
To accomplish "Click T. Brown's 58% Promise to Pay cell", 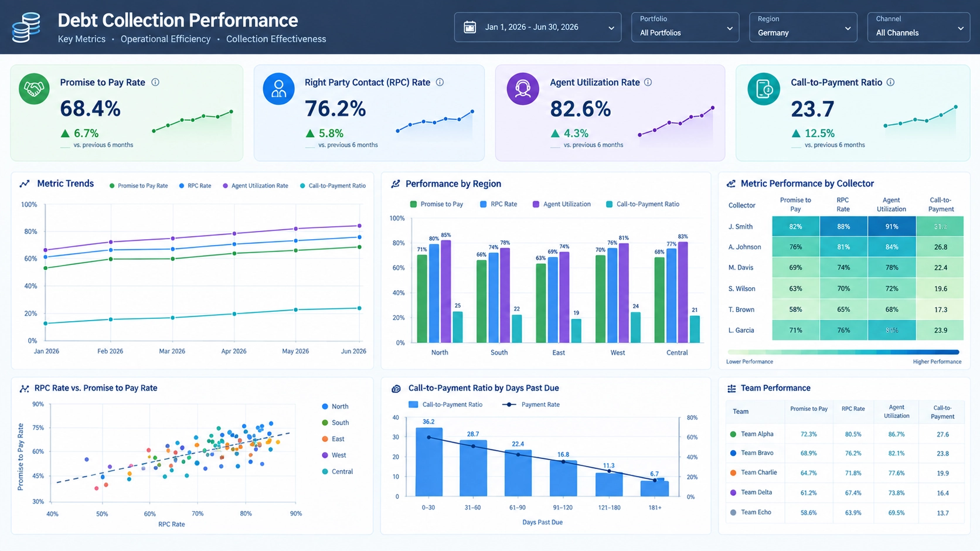I will click(795, 309).
